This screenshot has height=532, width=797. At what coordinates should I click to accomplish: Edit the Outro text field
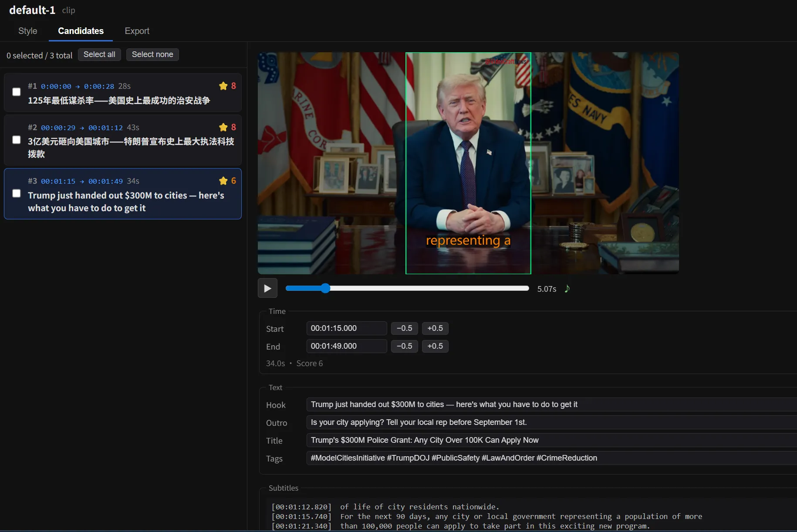(x=551, y=422)
